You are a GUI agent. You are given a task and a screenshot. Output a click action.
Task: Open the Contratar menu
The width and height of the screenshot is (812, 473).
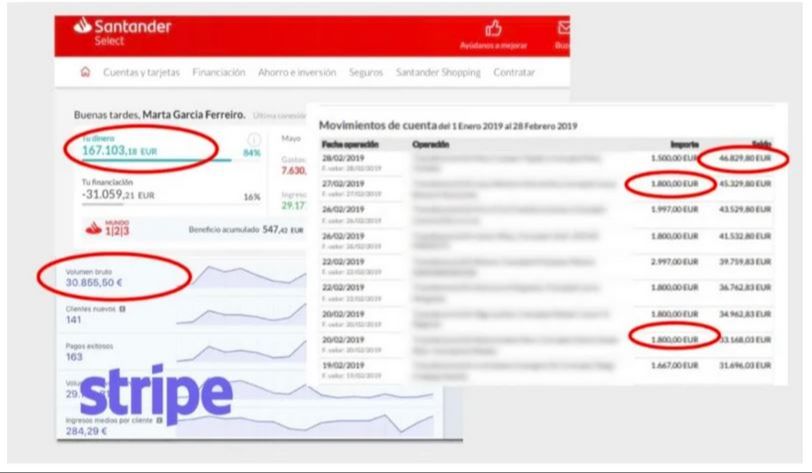click(x=514, y=72)
